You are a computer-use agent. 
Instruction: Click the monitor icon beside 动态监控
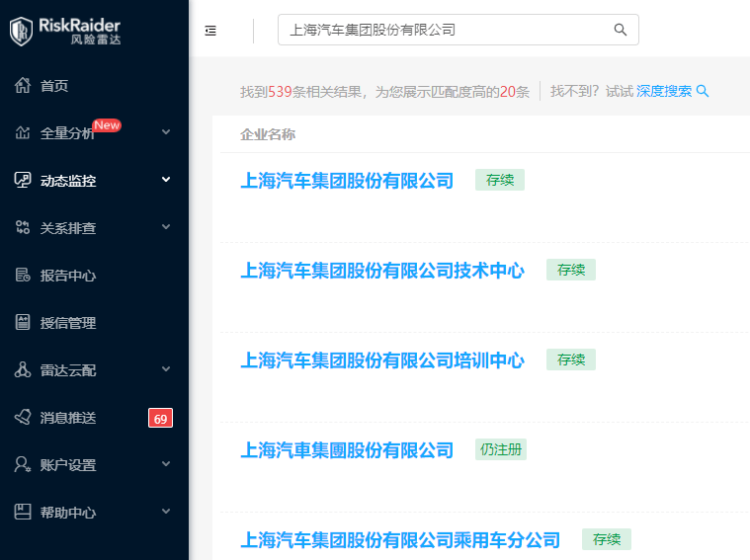(23, 180)
